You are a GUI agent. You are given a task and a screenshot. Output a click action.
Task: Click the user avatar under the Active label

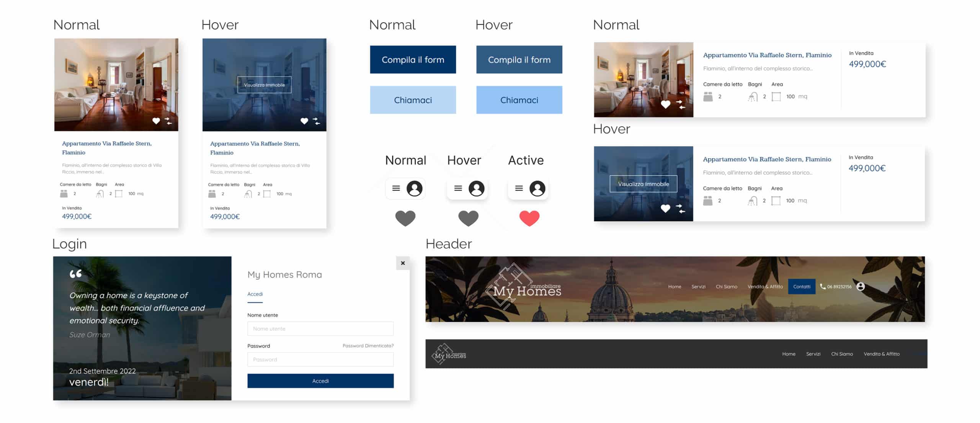pos(537,188)
